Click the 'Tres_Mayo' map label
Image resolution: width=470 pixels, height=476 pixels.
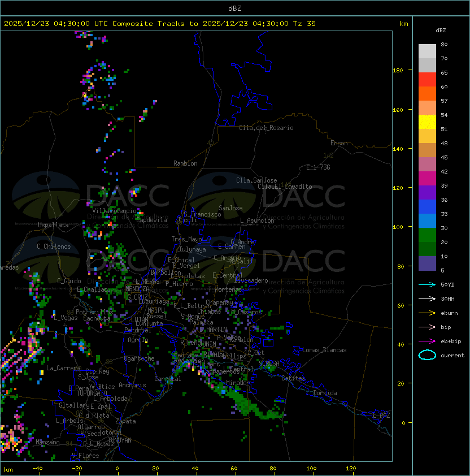(186, 239)
